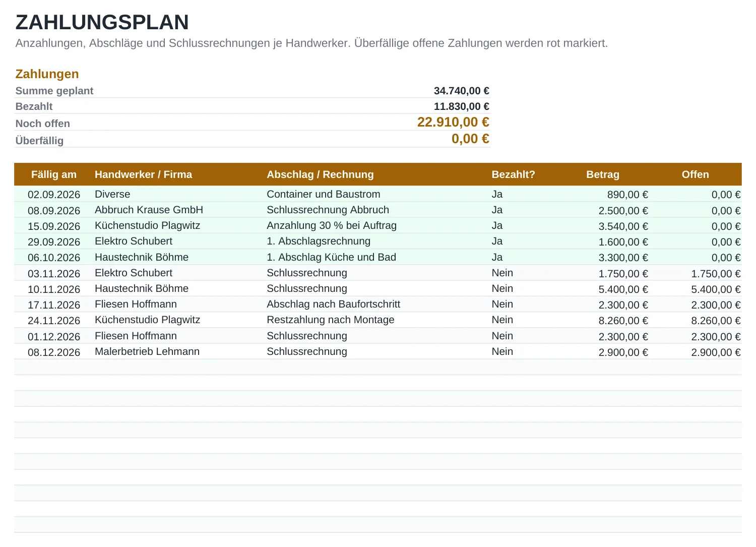Select '1. Abschlag Küche und Bad' cell
This screenshot has height=547, width=756.
[x=331, y=257]
